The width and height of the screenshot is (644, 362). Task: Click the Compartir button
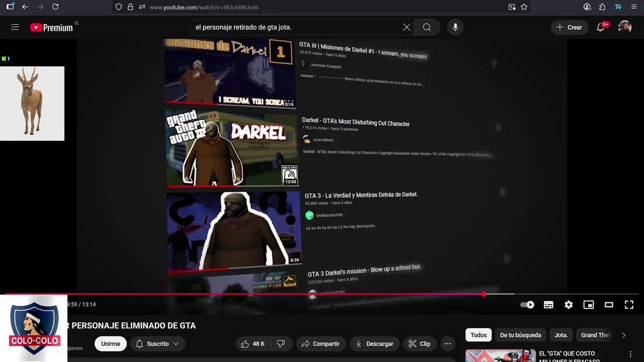320,344
